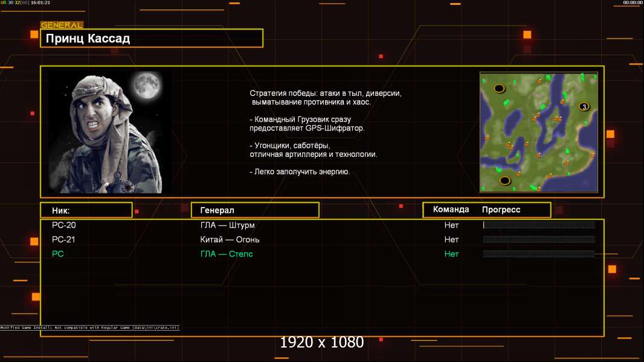Click 'ГЛА — Штурм' general entry
The width and height of the screenshot is (644, 362).
coord(228,225)
